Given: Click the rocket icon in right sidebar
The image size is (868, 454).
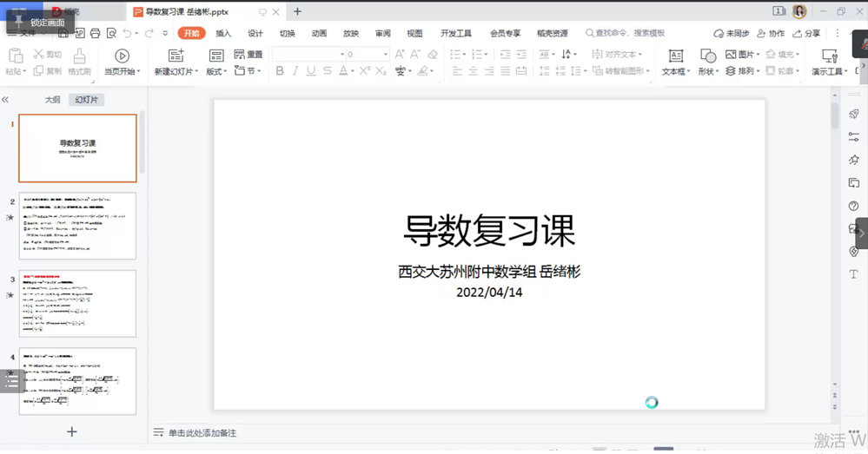Looking at the screenshot, I should pyautogui.click(x=853, y=114).
